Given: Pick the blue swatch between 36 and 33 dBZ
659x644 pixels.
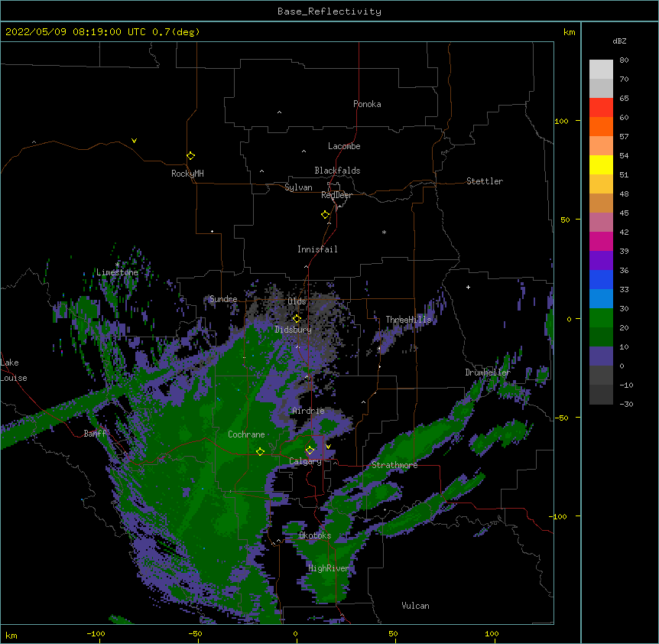Looking at the screenshot, I should [x=601, y=279].
